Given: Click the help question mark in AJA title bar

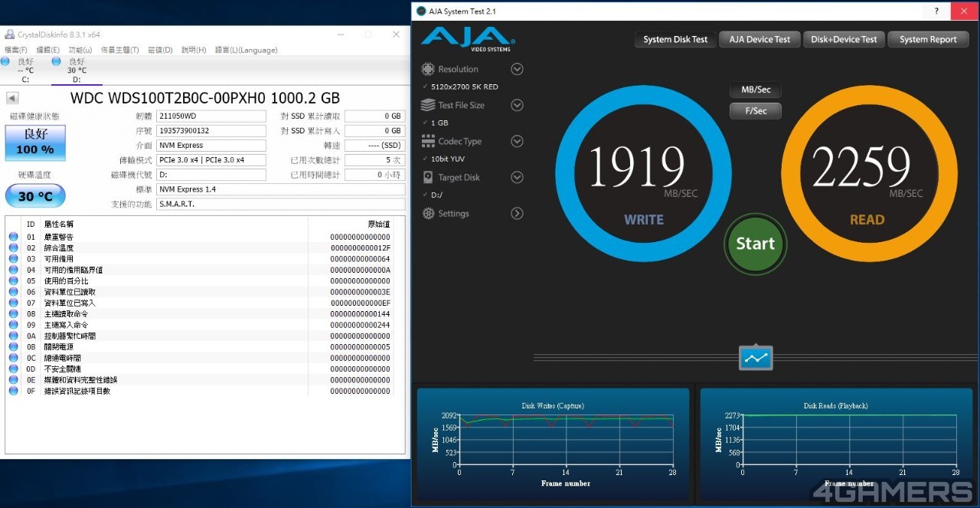Looking at the screenshot, I should click(x=936, y=11).
